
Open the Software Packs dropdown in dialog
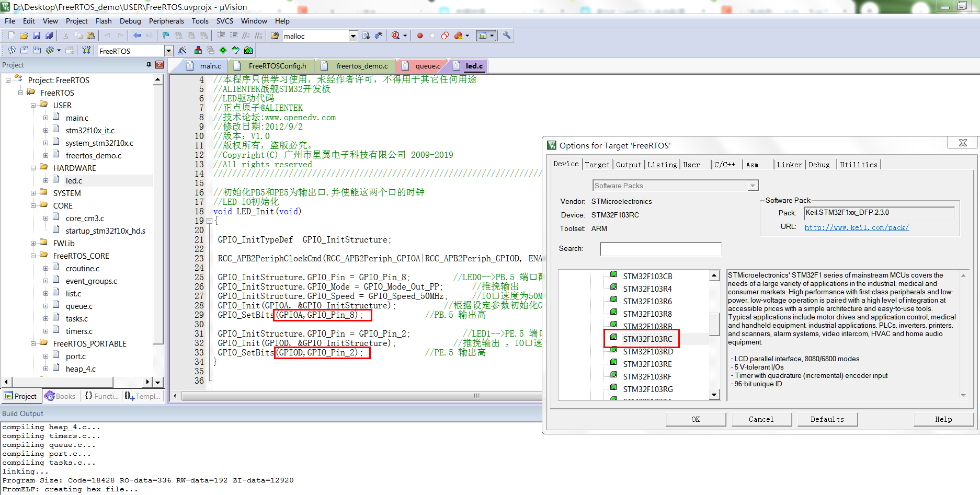pyautogui.click(x=753, y=186)
